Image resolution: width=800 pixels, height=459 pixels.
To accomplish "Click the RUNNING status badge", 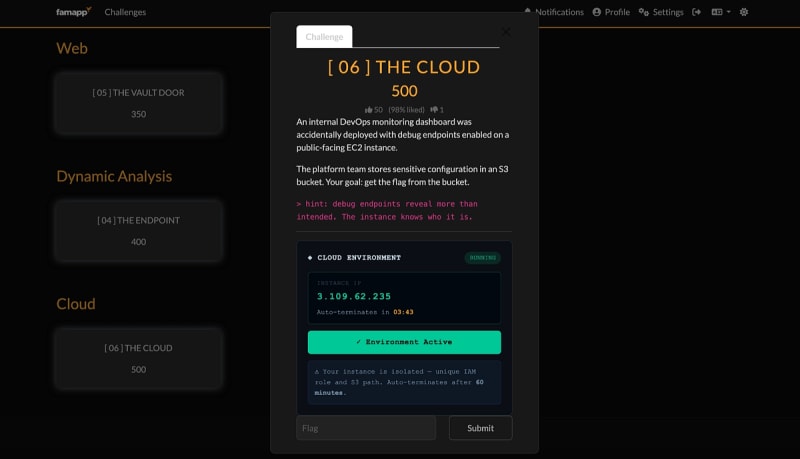I will pos(483,258).
